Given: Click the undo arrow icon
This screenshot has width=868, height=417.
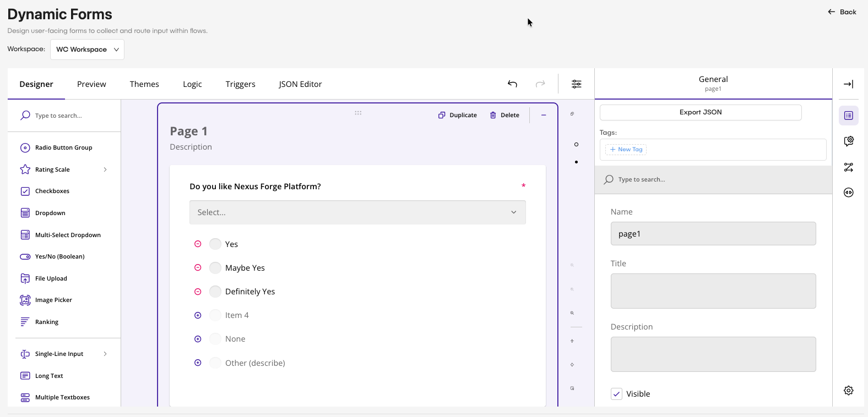Looking at the screenshot, I should pyautogui.click(x=512, y=84).
